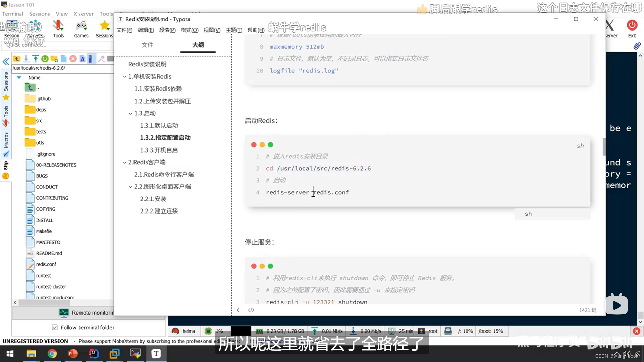Image resolution: width=644 pixels, height=362 pixels.
Task: Open the 视图 menu in Typora
Action: pyautogui.click(x=212, y=30)
